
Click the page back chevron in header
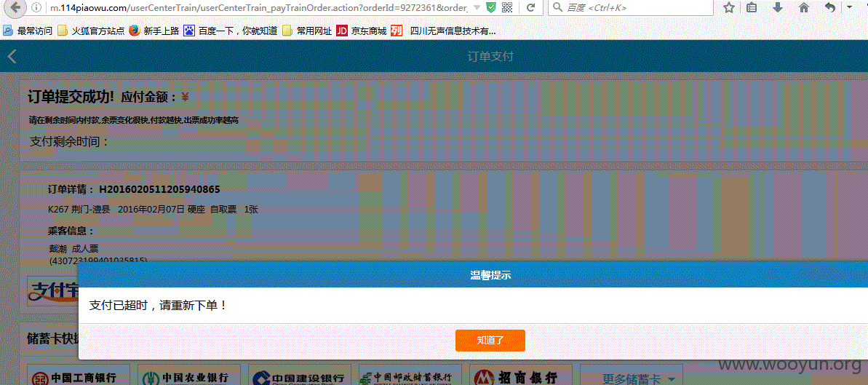click(12, 57)
